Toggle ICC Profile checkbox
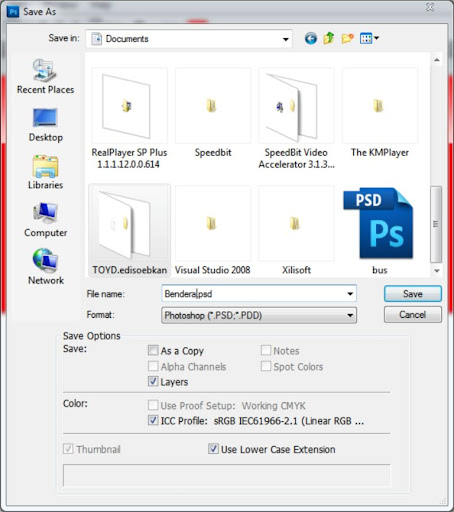 (x=153, y=420)
